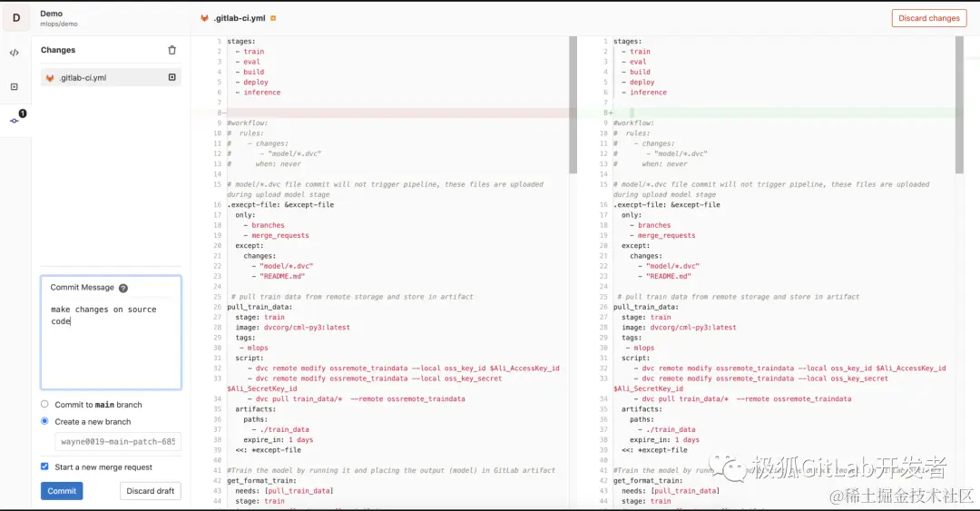Click 'pull_train_data:' line in left pane
Viewport: 980px width, 511px height.
(x=260, y=307)
